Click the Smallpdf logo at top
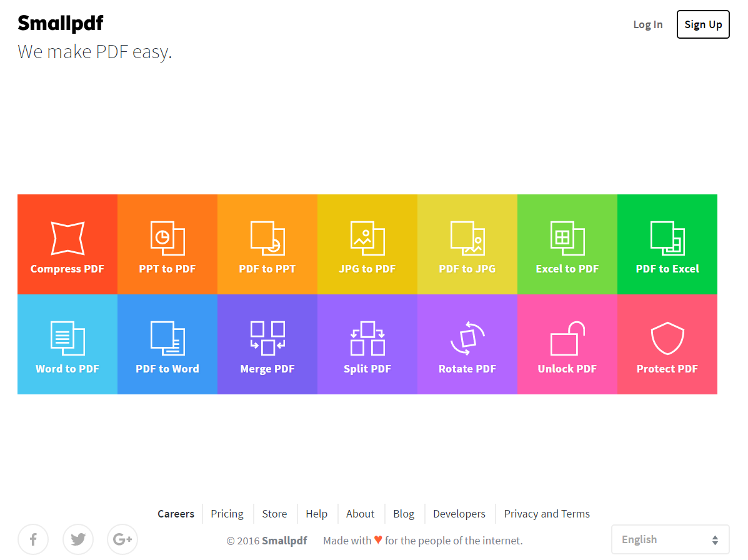 point(61,23)
